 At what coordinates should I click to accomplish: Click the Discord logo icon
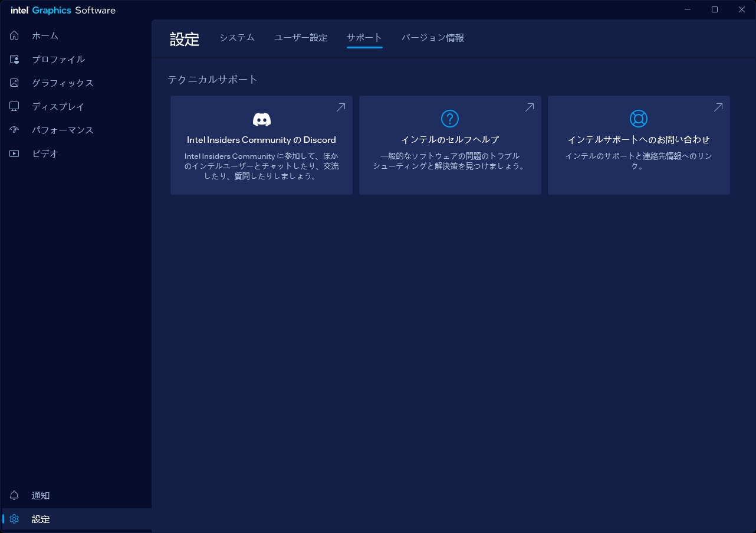[261, 119]
